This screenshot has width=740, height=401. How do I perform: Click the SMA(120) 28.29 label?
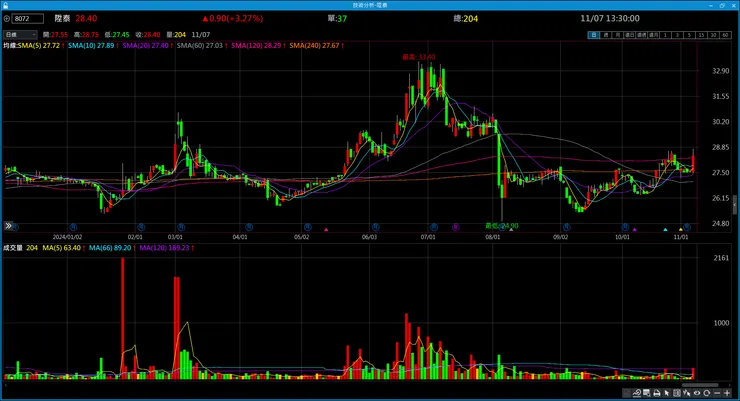coord(256,45)
